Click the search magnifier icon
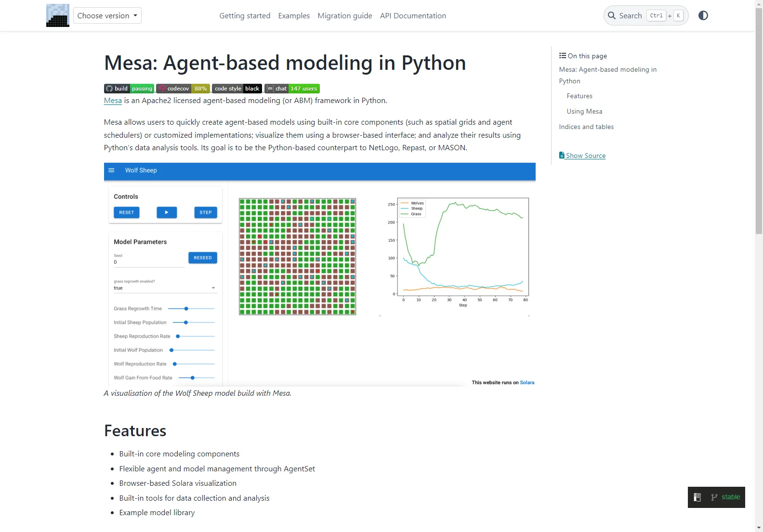 (612, 15)
